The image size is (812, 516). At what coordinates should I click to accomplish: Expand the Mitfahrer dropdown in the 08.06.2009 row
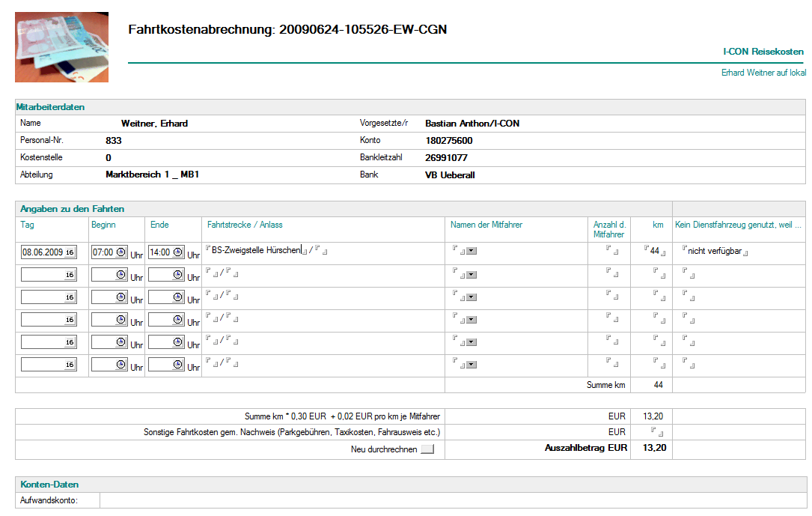click(471, 251)
